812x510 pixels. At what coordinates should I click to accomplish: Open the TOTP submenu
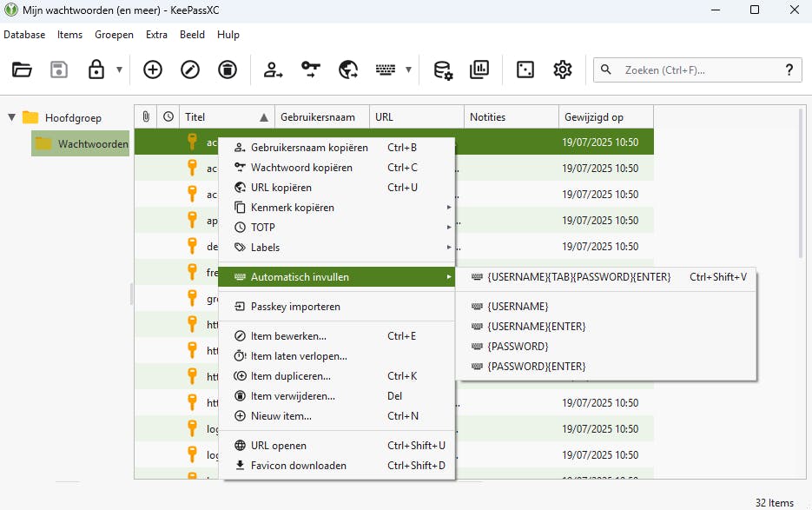261,227
